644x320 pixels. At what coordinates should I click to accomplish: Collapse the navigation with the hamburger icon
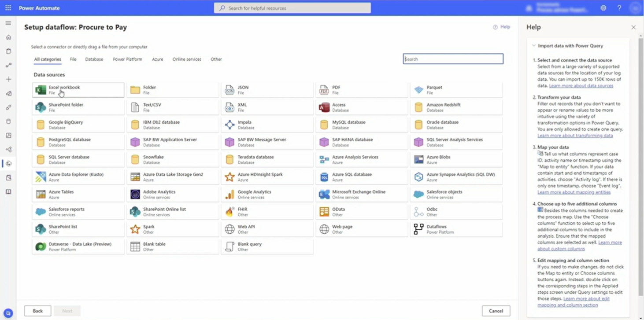point(8,23)
